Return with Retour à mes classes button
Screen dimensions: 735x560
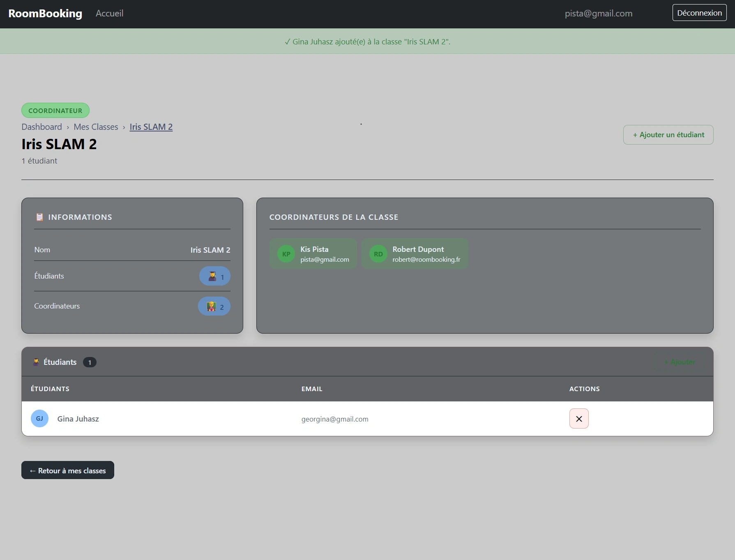[x=68, y=470]
